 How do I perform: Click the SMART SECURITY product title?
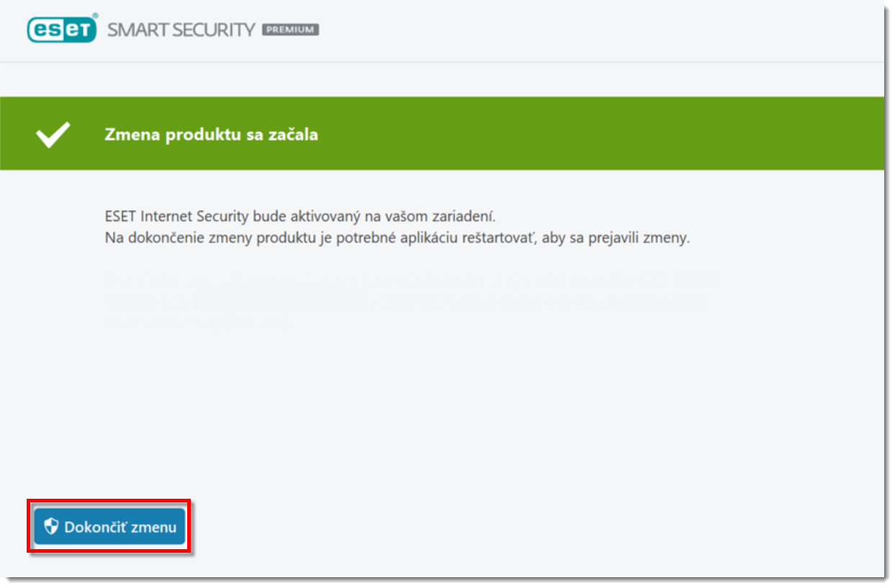181,30
